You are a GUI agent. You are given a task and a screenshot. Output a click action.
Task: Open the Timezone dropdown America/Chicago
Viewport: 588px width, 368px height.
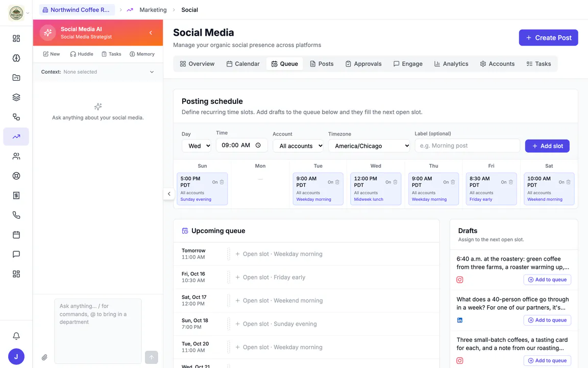coord(369,146)
